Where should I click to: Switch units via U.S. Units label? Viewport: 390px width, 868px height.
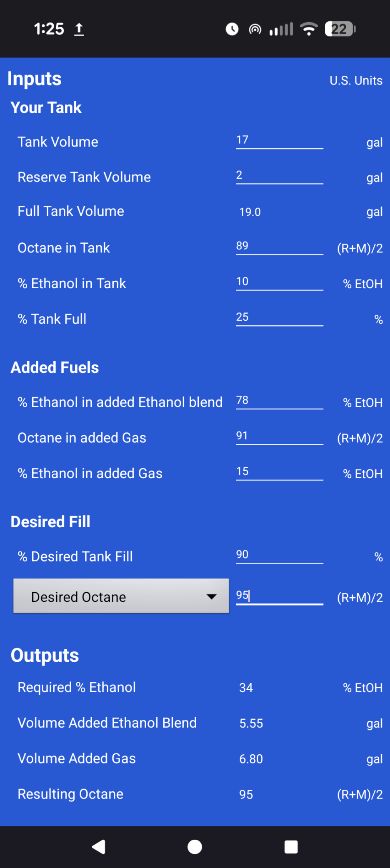click(356, 80)
